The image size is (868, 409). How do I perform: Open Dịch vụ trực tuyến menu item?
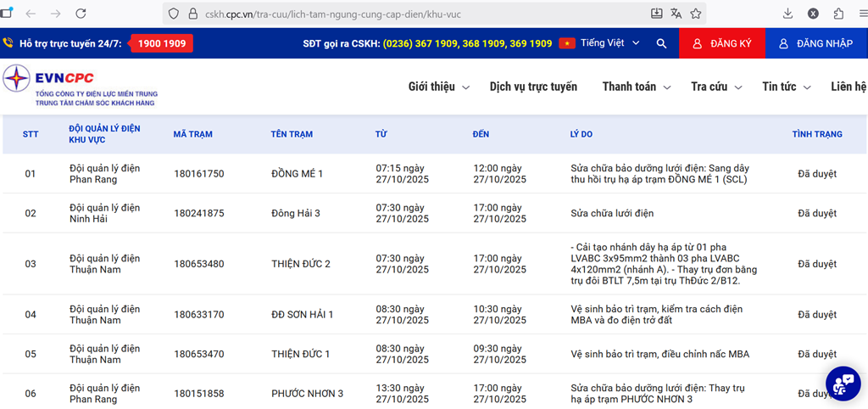point(533,87)
